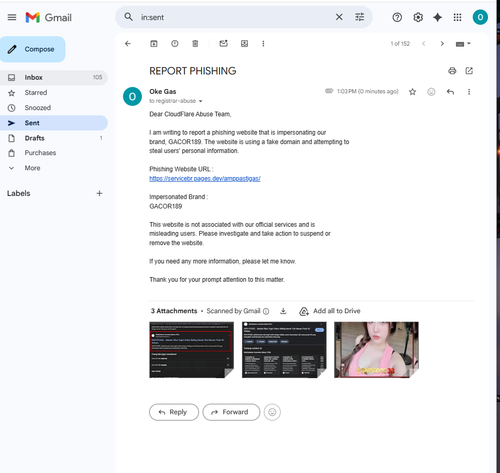Click the Forward button

[x=231, y=412]
